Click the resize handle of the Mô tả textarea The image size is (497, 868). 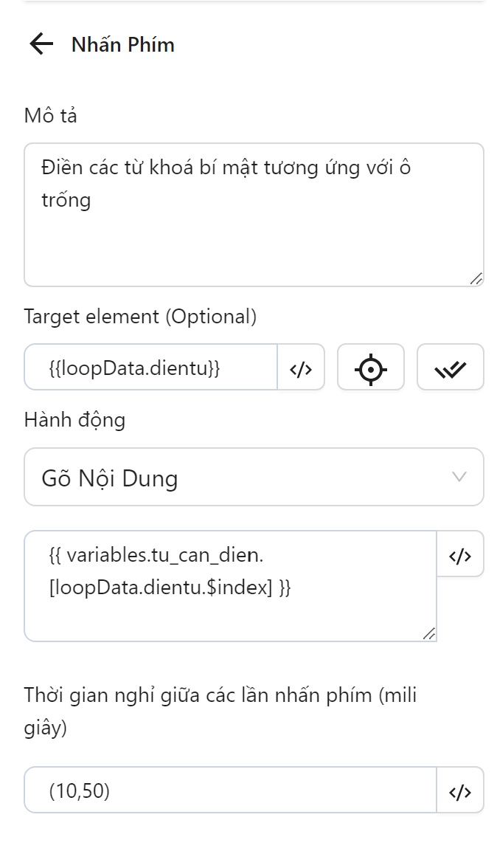(476, 277)
